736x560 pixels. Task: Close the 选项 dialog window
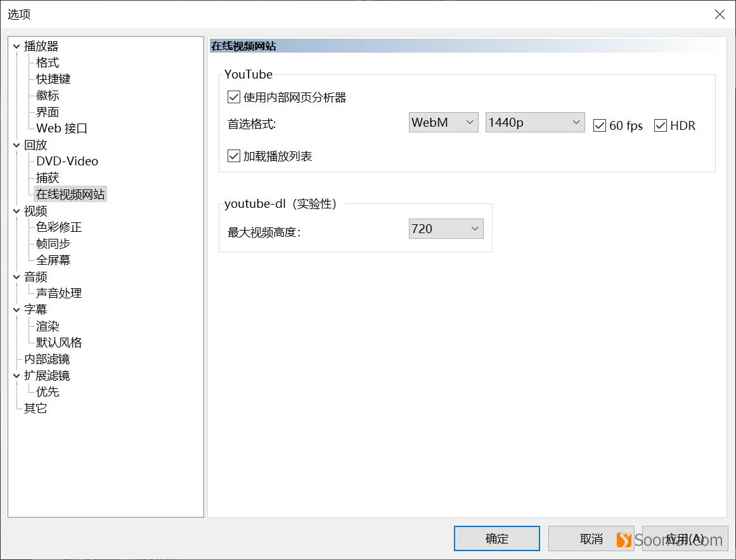coord(720,15)
